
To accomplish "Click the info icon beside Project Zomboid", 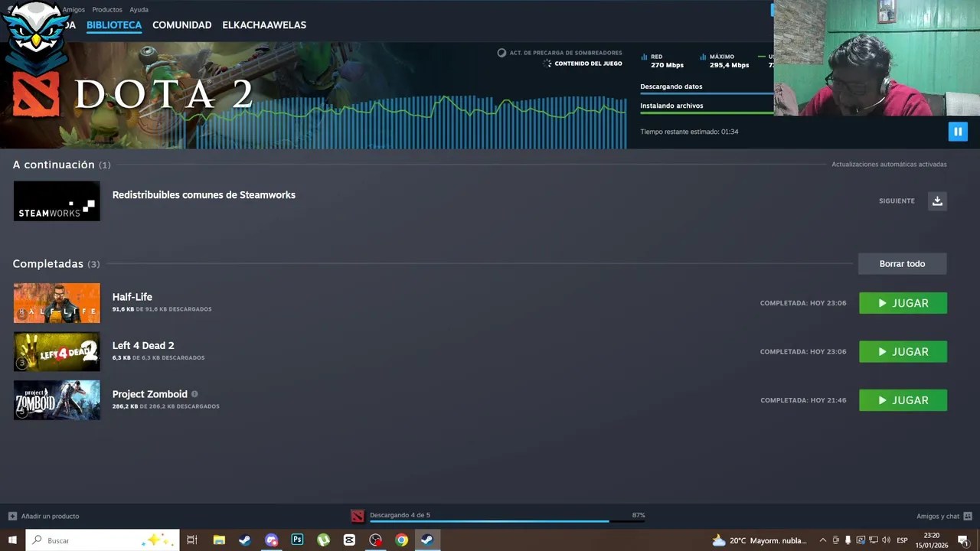I will [x=194, y=394].
